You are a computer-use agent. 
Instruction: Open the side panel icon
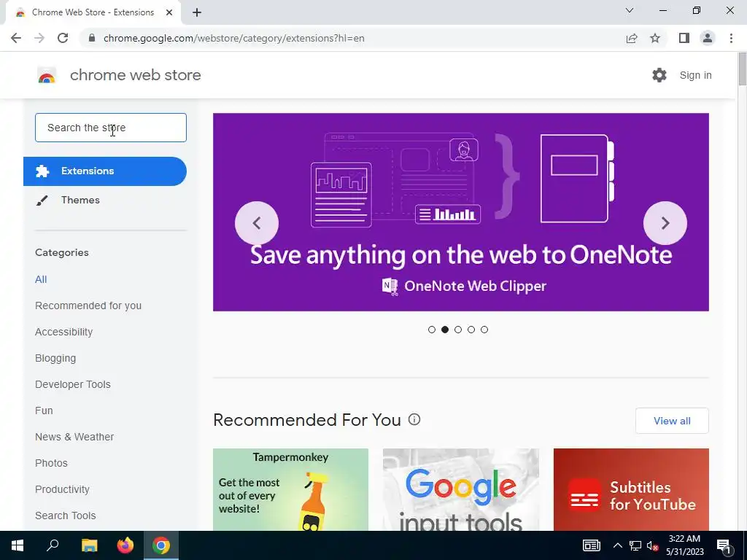(684, 38)
